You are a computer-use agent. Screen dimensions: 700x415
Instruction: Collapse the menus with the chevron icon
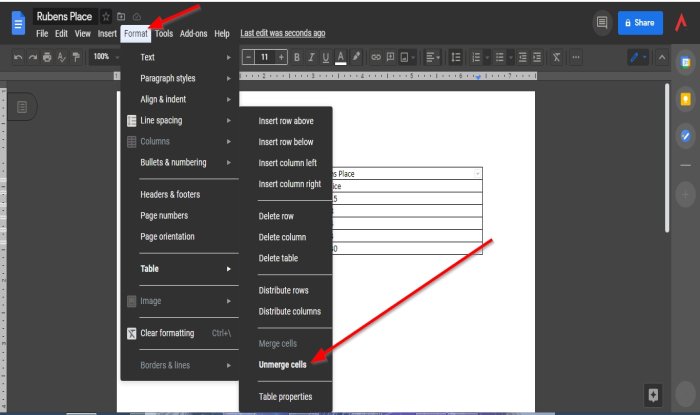tap(662, 57)
